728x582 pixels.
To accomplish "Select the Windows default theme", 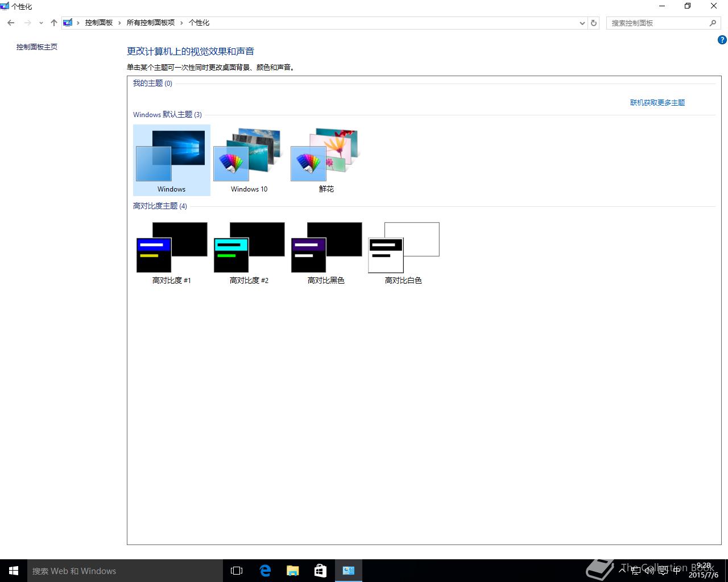I will 172,160.
